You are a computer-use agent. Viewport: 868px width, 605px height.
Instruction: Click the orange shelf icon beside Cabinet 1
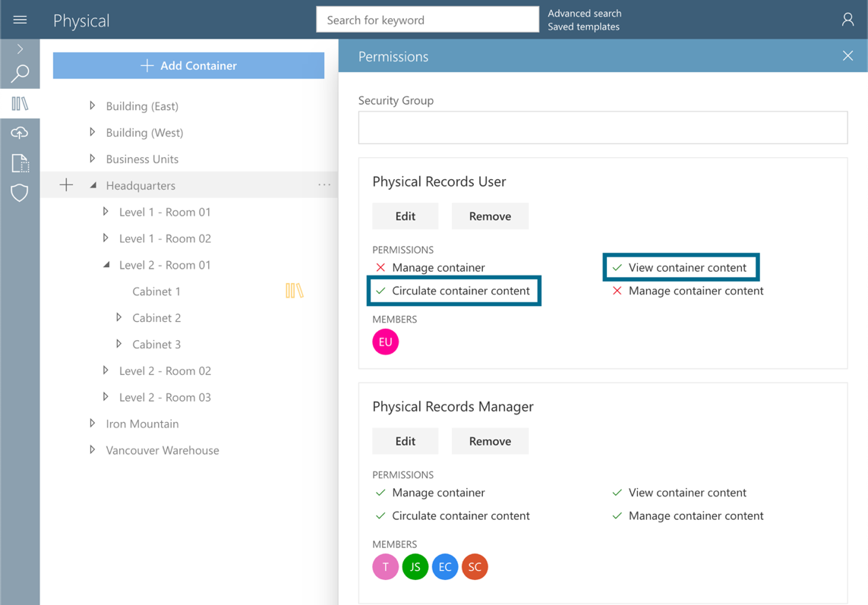click(x=294, y=290)
